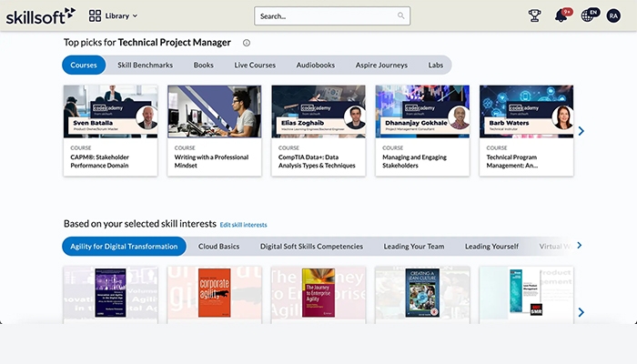Advance top picks carousel with right arrow

tap(581, 131)
